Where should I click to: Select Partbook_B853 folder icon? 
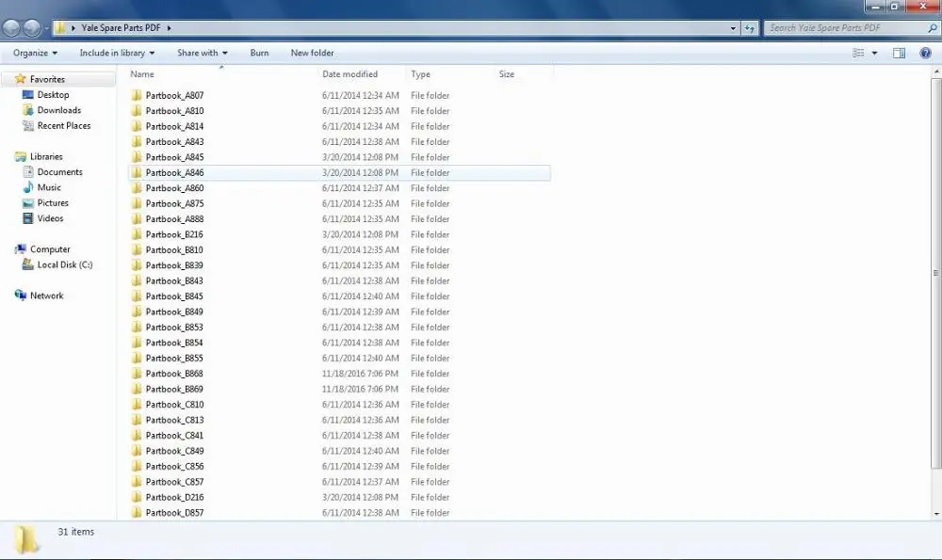click(x=137, y=328)
